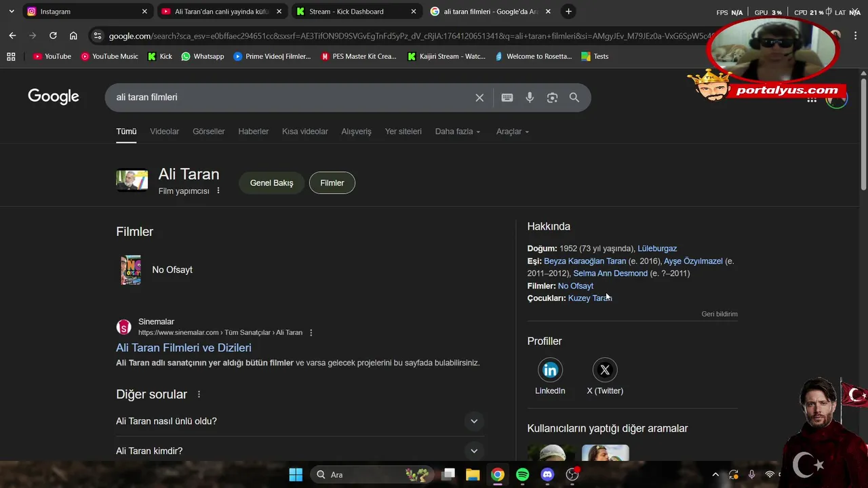The width and height of the screenshot is (868, 488).
Task: Select the Videolar search filter
Action: click(164, 131)
